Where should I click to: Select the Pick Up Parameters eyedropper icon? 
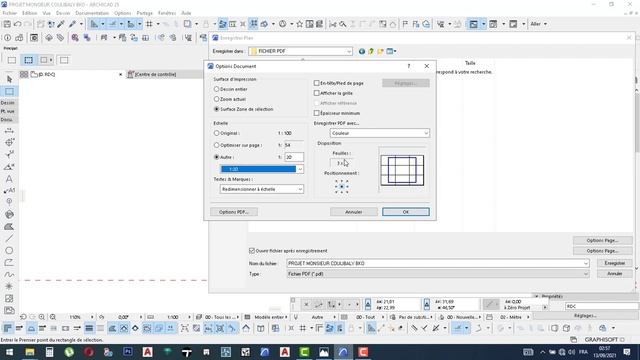tap(61, 24)
